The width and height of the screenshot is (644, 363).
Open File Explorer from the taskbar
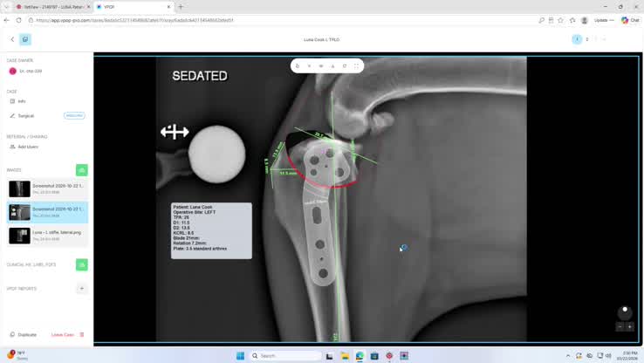(x=345, y=356)
